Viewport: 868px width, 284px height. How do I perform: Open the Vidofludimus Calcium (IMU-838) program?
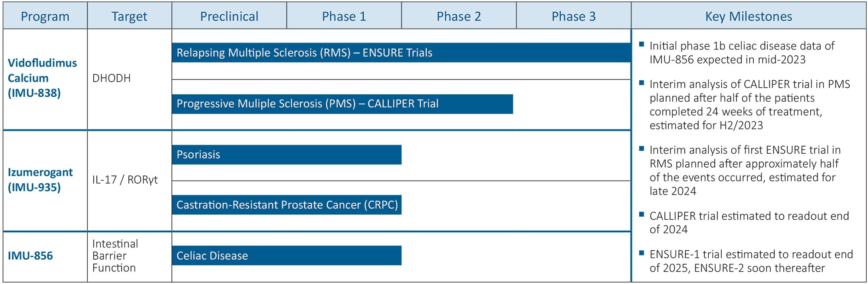coord(42,78)
